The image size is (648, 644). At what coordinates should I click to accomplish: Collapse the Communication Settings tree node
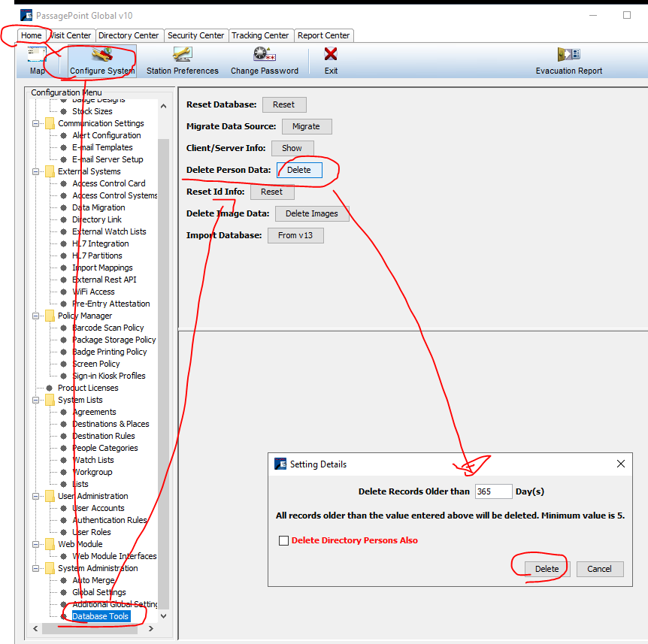(x=36, y=123)
